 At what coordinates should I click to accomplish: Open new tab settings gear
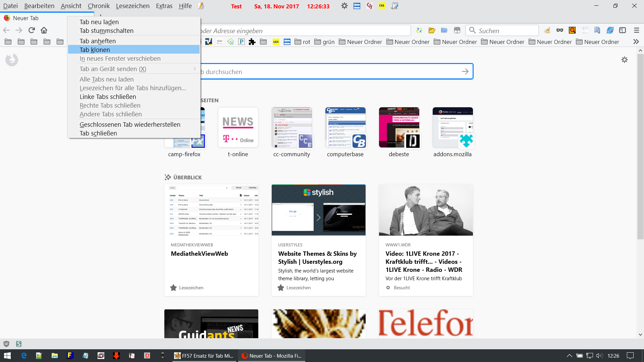click(x=624, y=60)
